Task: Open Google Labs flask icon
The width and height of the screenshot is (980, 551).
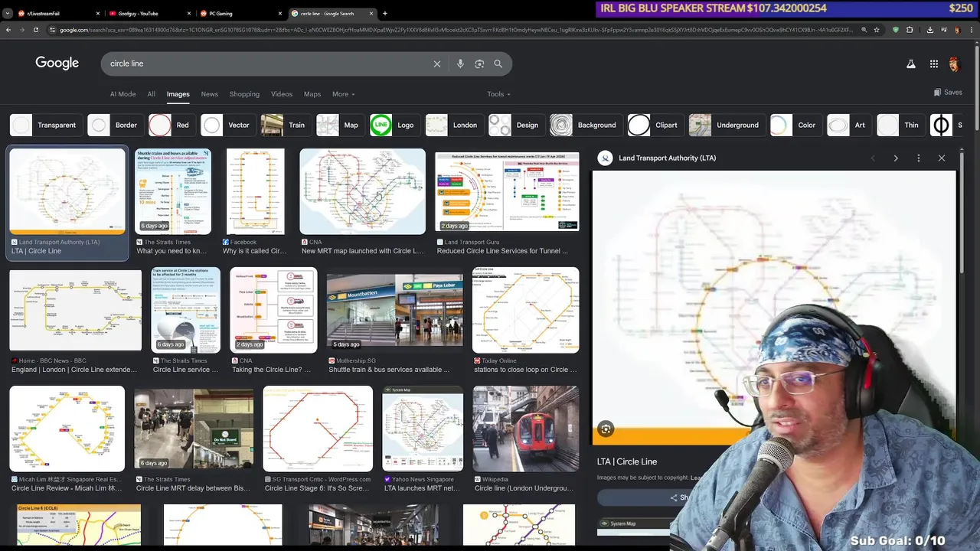Action: [911, 64]
